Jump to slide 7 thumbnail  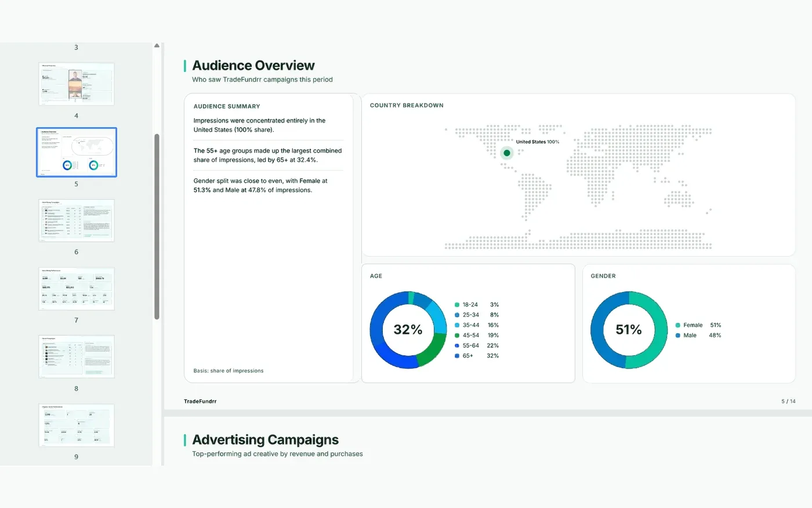(x=77, y=289)
